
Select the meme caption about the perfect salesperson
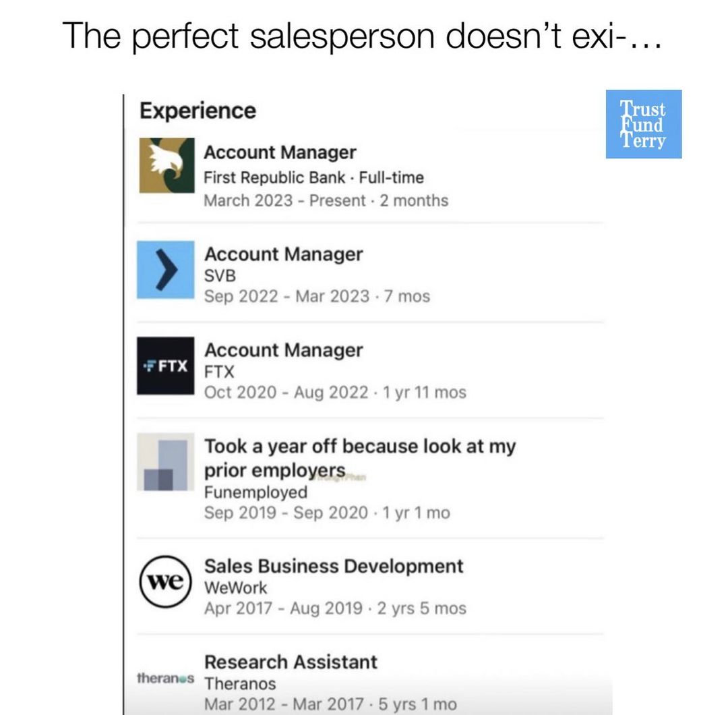(x=362, y=36)
